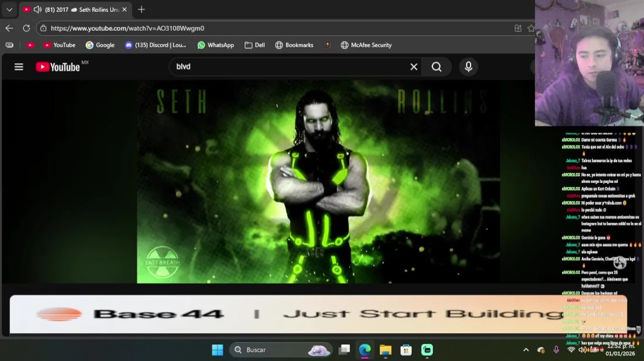Open the small avatar bookmark icon
The width and height of the screenshot is (644, 361).
tap(328, 45)
